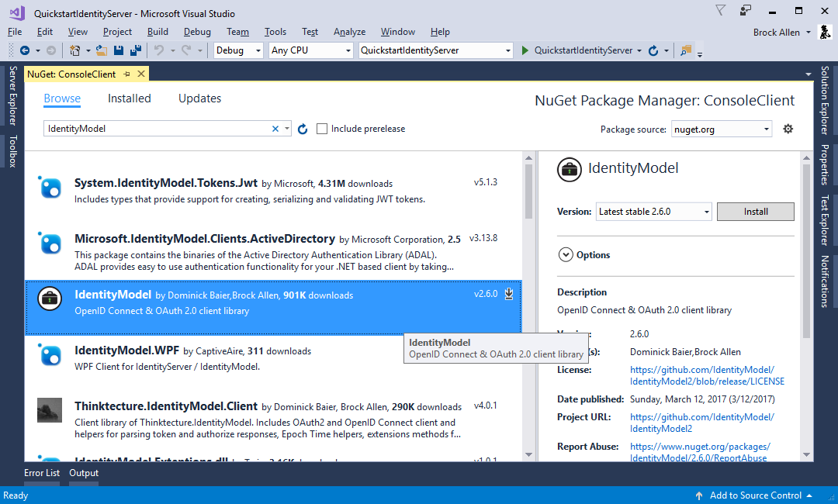Click the Navigate Forward arrow icon

point(50,50)
